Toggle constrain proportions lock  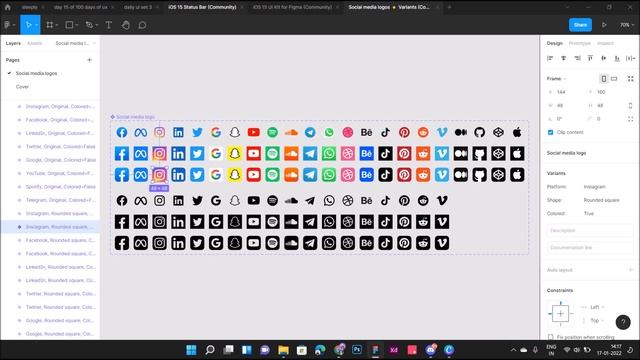631,105
